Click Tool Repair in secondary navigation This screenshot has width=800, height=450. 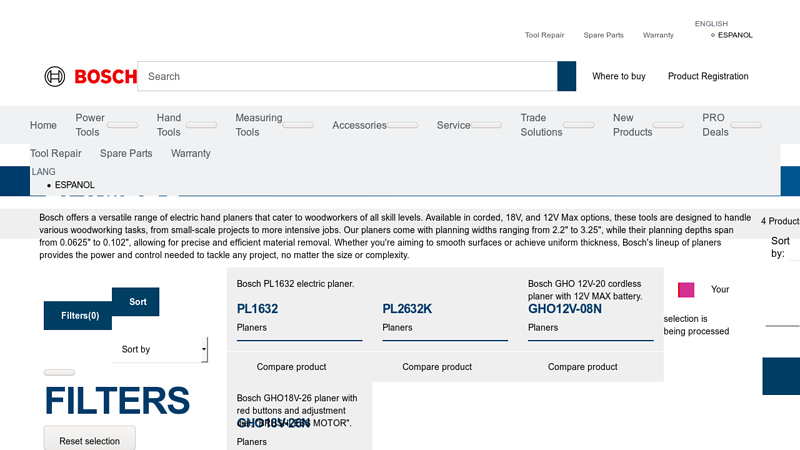point(56,154)
